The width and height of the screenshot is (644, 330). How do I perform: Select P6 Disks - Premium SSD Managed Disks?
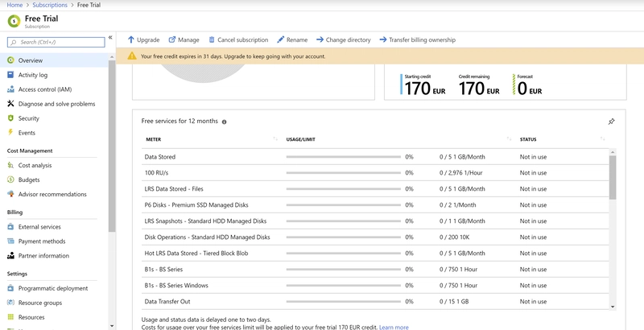[375, 204]
